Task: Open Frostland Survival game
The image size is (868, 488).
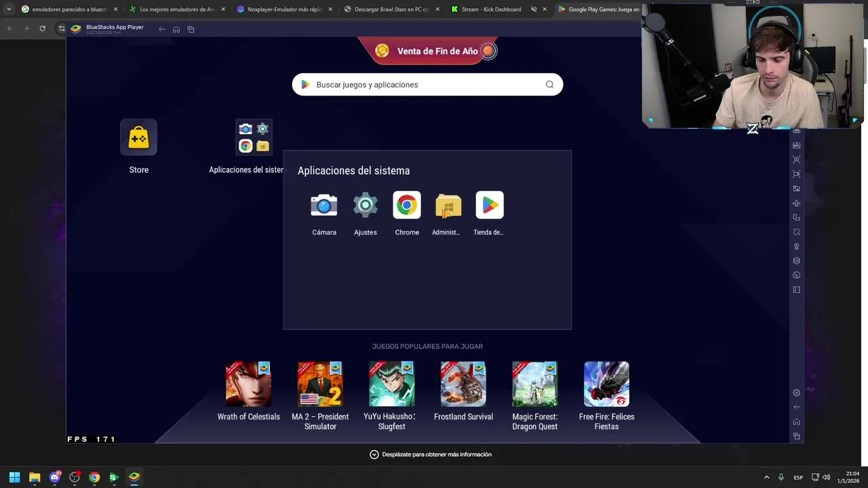Action: (x=463, y=384)
